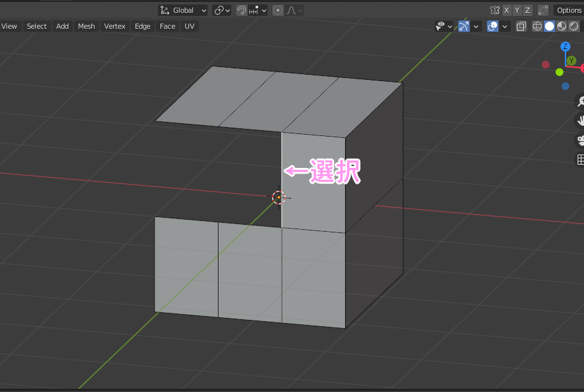Open the View menu
The height and width of the screenshot is (392, 584).
click(9, 26)
